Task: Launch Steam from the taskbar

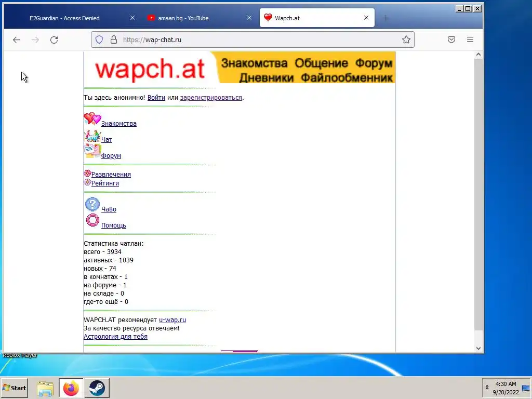Action: pyautogui.click(x=97, y=388)
